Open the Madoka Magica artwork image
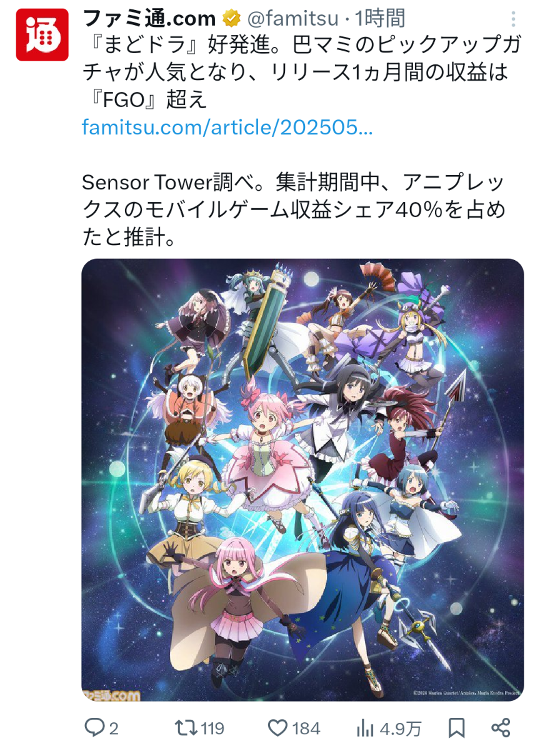Viewport: 540px width, 756px height. 302,480
